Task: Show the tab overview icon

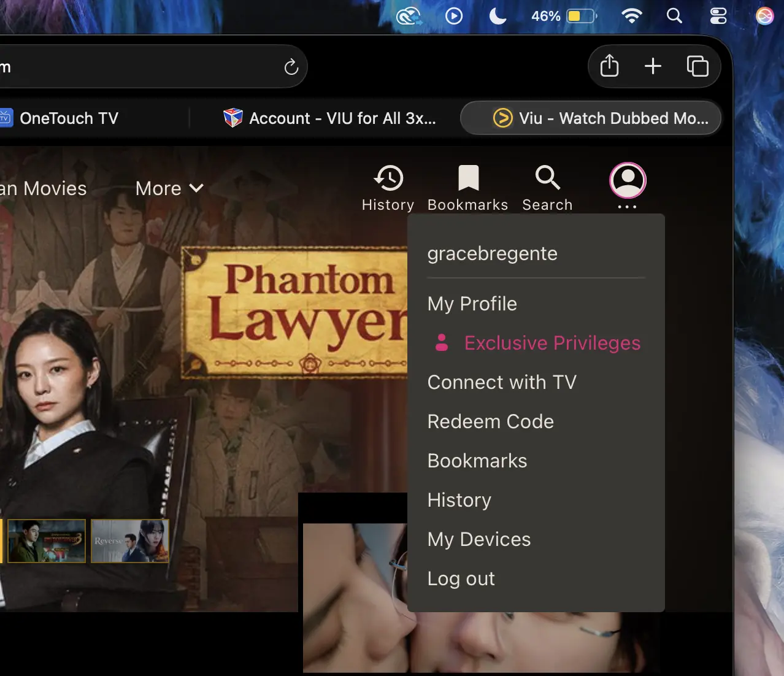Action: click(x=698, y=66)
